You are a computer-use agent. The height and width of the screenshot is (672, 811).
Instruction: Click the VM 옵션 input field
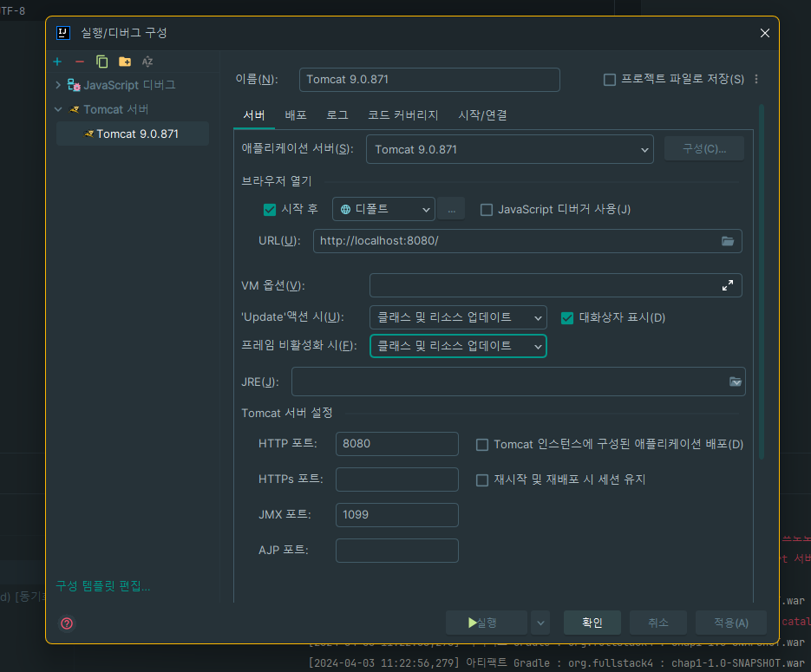point(555,285)
